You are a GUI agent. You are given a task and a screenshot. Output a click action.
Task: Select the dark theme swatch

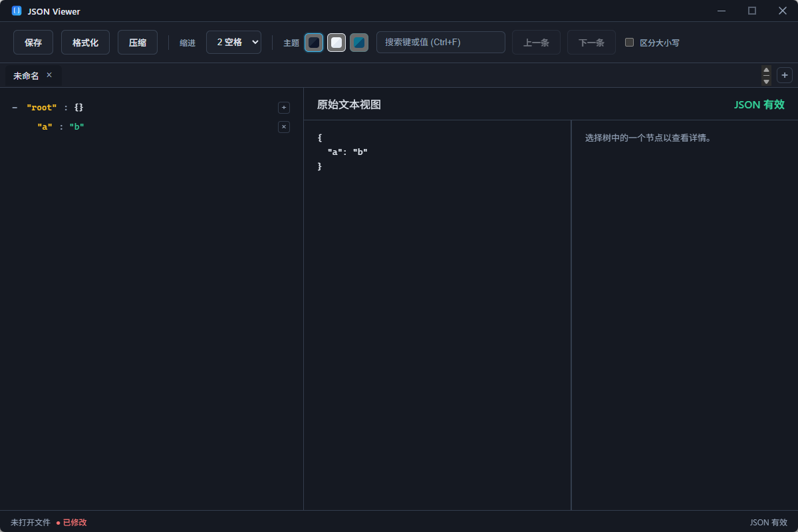point(313,42)
